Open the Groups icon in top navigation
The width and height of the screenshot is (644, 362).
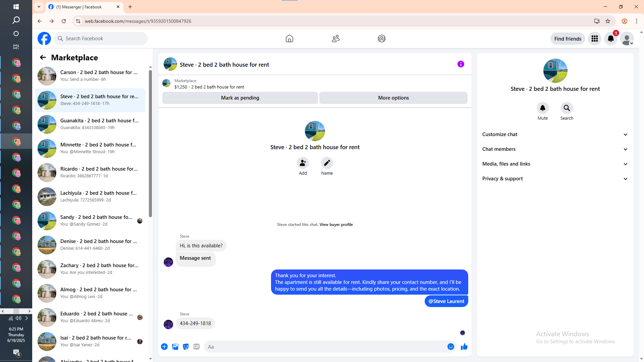pos(382,39)
